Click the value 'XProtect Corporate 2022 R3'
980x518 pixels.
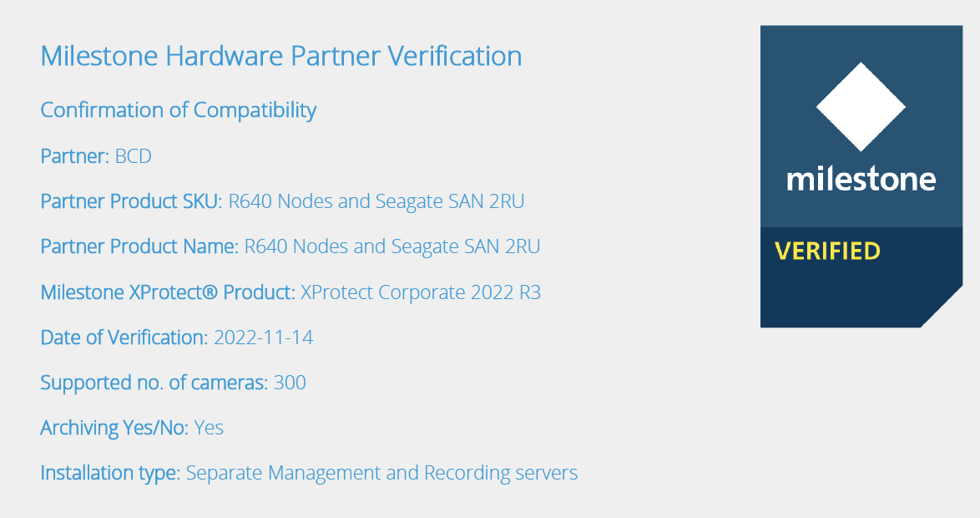point(421,292)
